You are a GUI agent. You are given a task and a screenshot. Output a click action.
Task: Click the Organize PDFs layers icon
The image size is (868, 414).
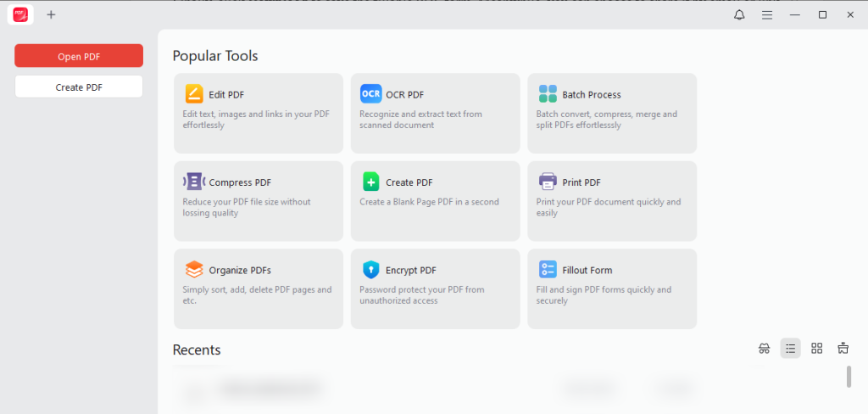[x=194, y=270]
